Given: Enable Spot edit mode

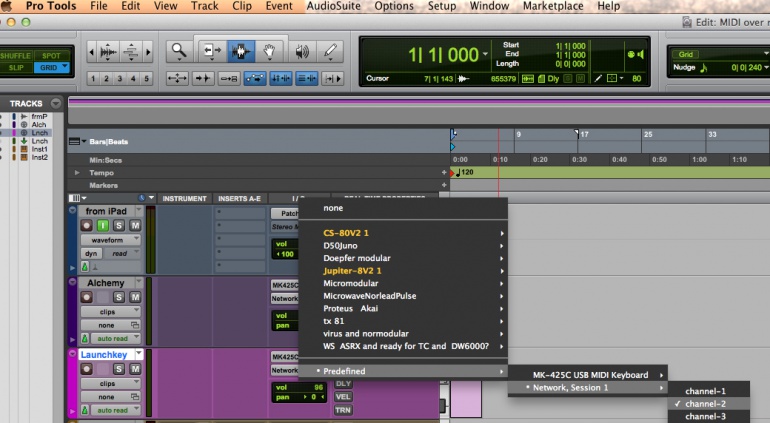Looking at the screenshot, I should click(51, 56).
